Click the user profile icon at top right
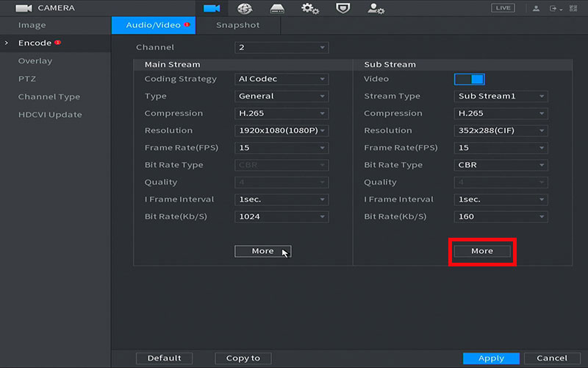This screenshot has height=368, width=588. coord(536,8)
